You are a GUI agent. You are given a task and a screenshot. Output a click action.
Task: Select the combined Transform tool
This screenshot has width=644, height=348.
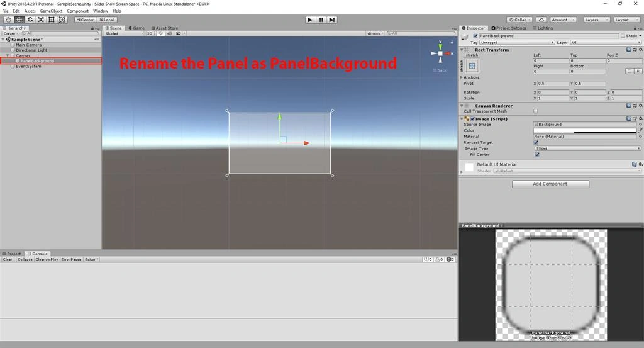click(62, 20)
